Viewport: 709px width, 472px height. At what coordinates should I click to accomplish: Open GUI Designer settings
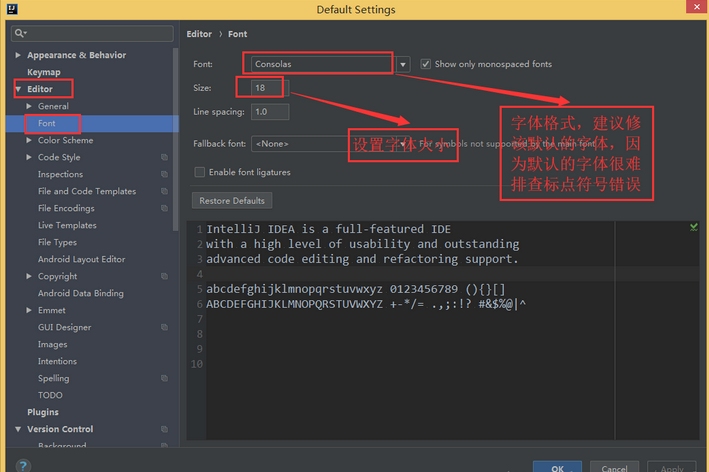click(65, 327)
